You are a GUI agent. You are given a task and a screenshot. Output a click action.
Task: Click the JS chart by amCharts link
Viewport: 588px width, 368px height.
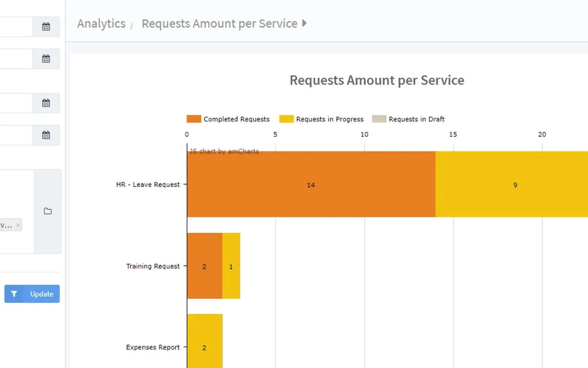pos(224,151)
